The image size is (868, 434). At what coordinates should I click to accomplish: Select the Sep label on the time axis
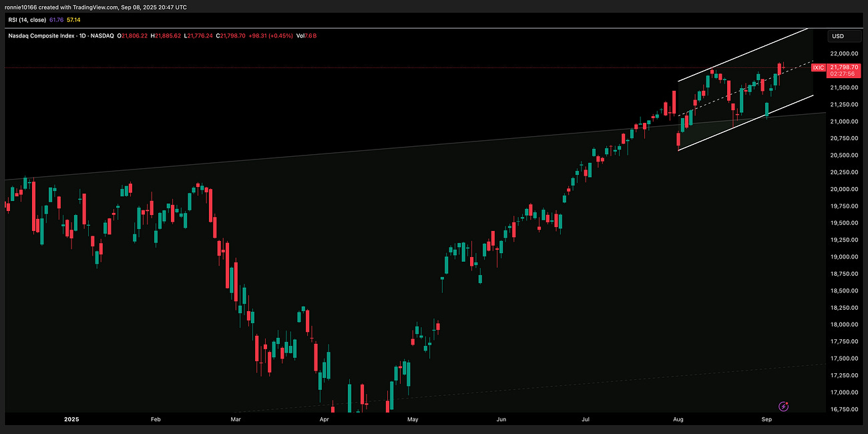(766, 419)
